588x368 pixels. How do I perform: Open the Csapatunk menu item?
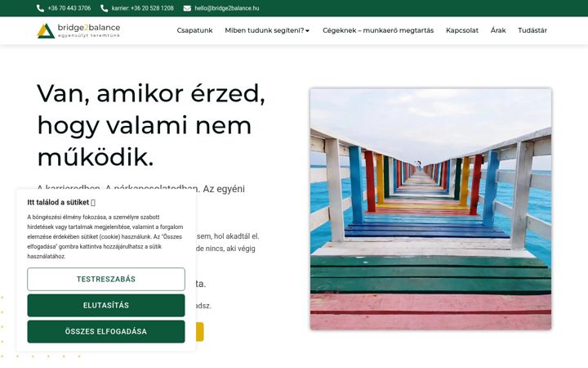194,30
